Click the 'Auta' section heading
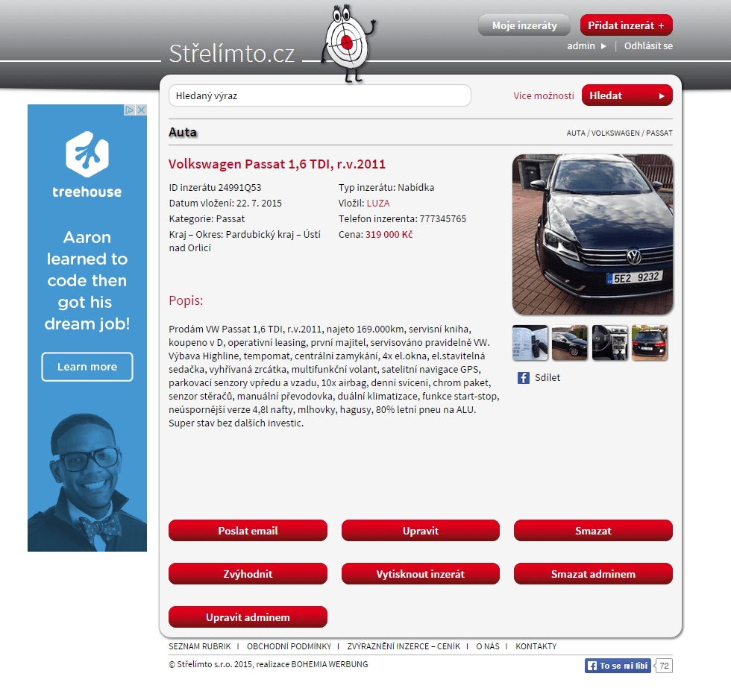This screenshot has height=700, width=731. (183, 133)
